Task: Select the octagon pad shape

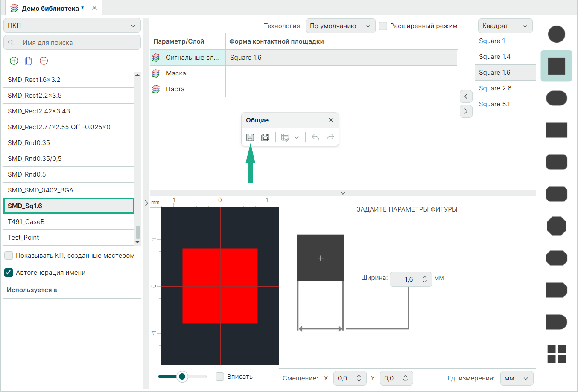Action: tap(556, 226)
